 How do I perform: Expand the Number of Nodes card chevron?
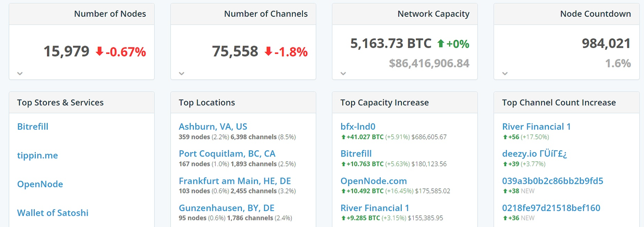pyautogui.click(x=20, y=73)
